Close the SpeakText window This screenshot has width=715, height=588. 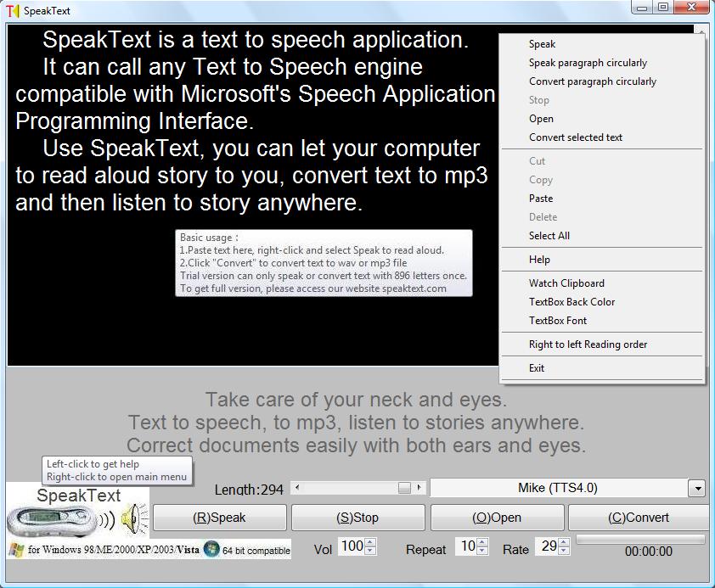(691, 8)
